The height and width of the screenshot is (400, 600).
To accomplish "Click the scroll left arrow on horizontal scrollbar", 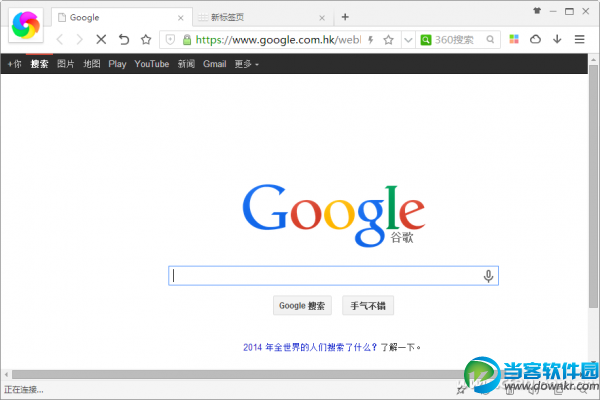I will click(x=6, y=374).
